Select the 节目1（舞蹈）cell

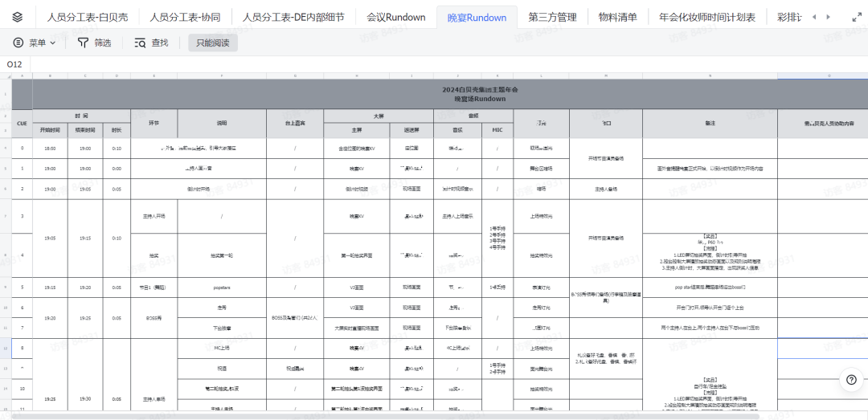point(154,287)
